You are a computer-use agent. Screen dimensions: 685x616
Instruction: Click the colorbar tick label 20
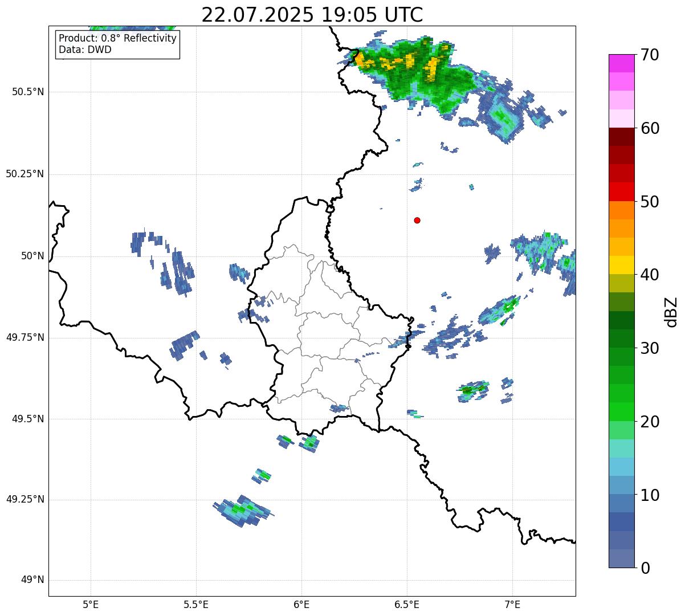(650, 422)
